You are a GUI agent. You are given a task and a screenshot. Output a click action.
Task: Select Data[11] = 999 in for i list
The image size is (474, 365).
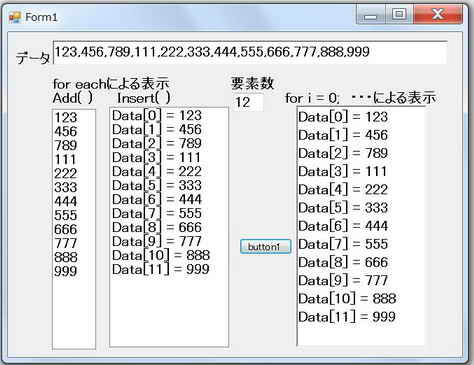point(347,317)
